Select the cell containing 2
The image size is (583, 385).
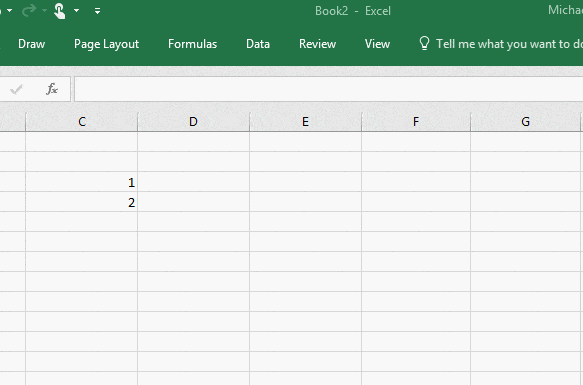pos(81,202)
